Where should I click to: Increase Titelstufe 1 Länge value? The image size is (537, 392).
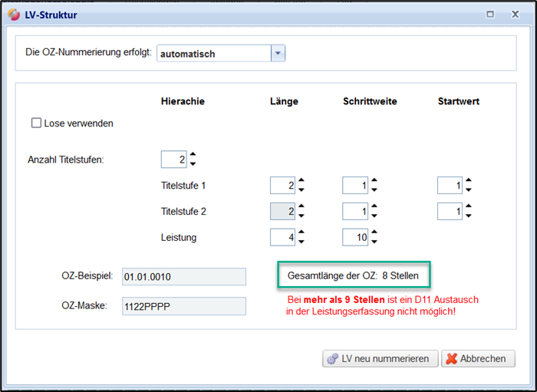[301, 181]
